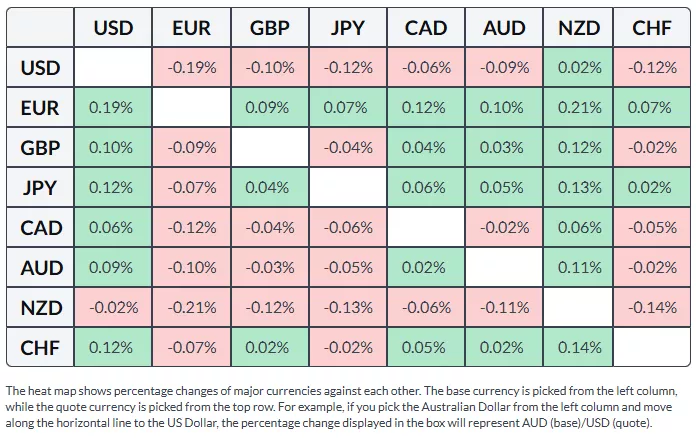The height and width of the screenshot is (438, 696).
Task: Click the NZD row header
Action: point(41,308)
